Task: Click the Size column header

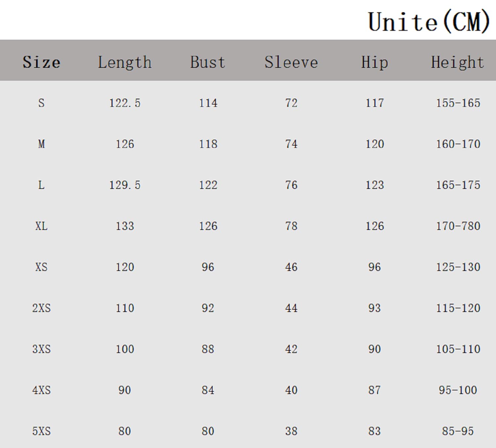Action: [41, 62]
